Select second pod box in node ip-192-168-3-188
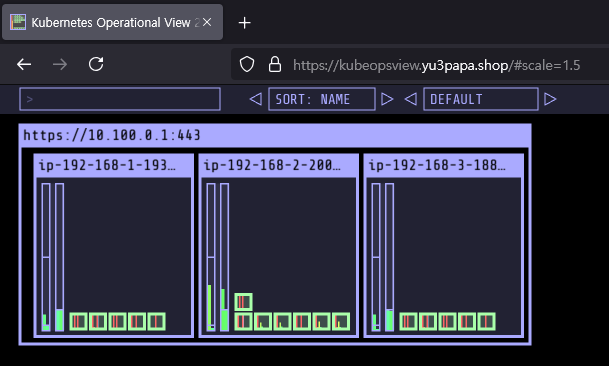Image resolution: width=609 pixels, height=366 pixels. click(428, 322)
